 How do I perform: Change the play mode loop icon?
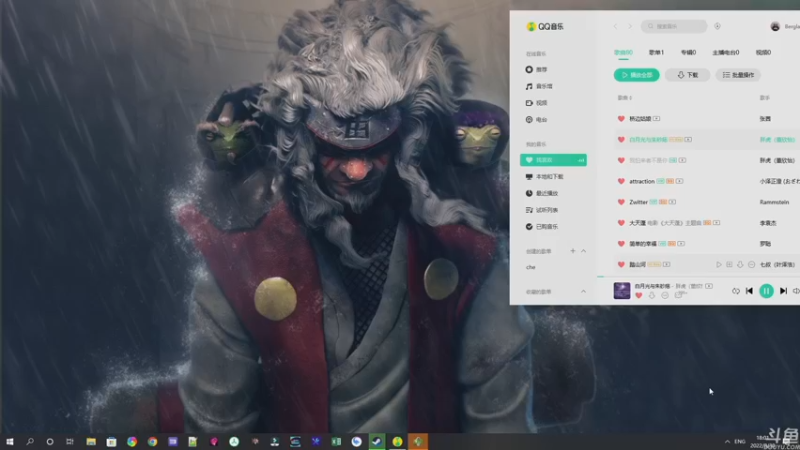[735, 291]
